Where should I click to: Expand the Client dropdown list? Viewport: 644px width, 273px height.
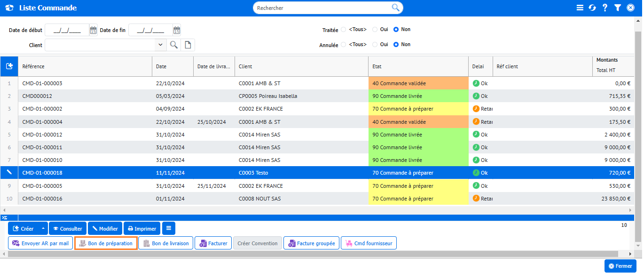click(x=160, y=45)
